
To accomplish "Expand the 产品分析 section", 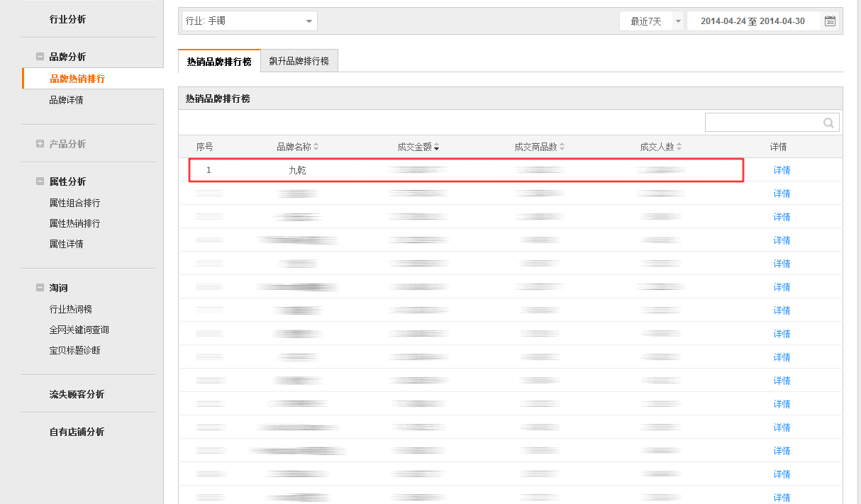I will pyautogui.click(x=40, y=144).
